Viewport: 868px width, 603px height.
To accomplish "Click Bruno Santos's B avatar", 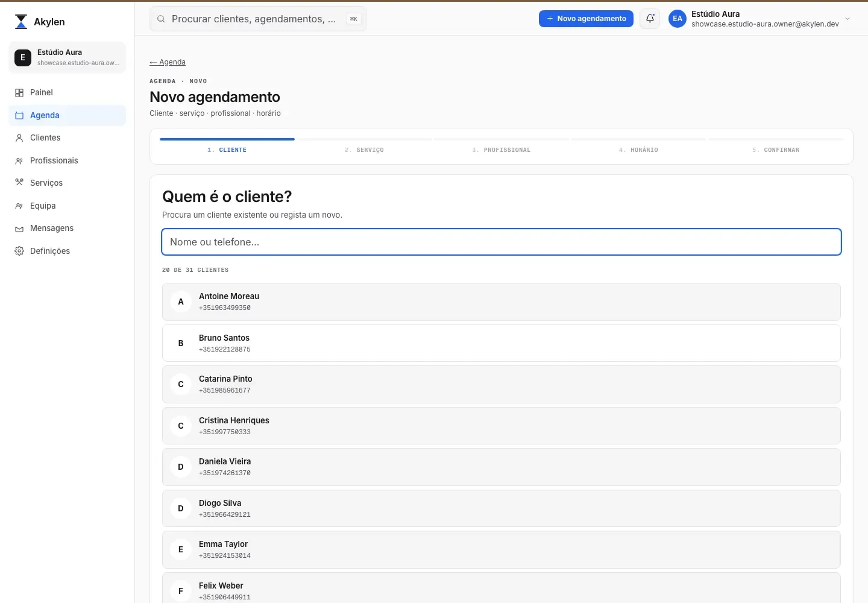I will click(x=181, y=344).
